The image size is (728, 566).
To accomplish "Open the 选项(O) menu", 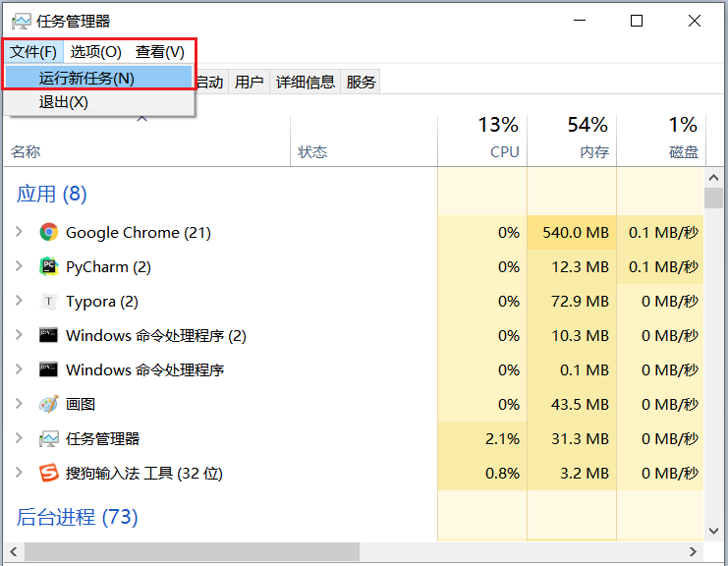I will point(95,51).
